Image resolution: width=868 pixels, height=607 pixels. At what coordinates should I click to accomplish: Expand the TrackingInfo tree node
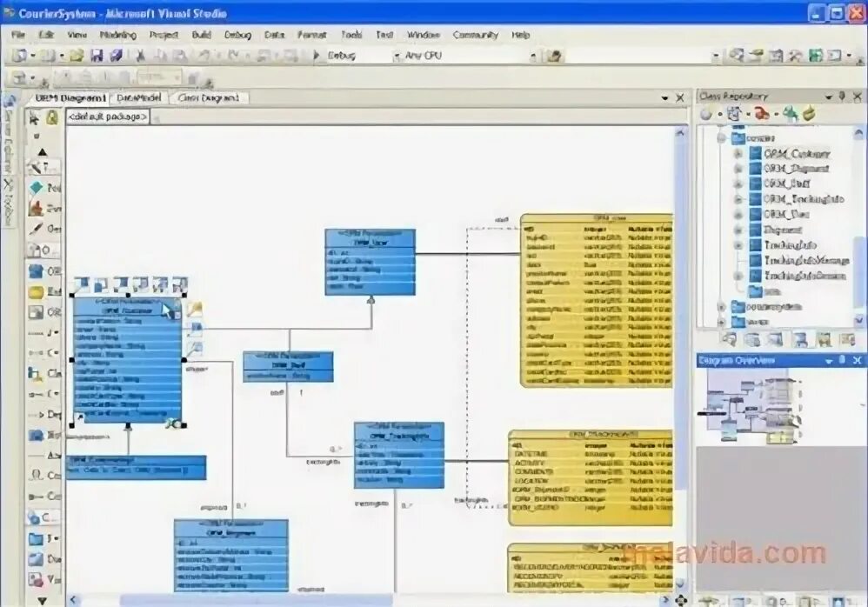tap(738, 244)
